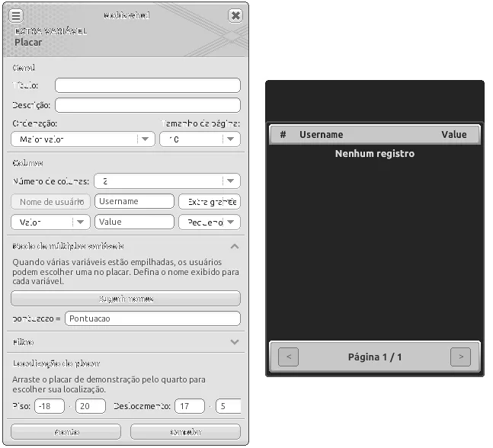Open the Número de colunas dropdown

point(168,181)
